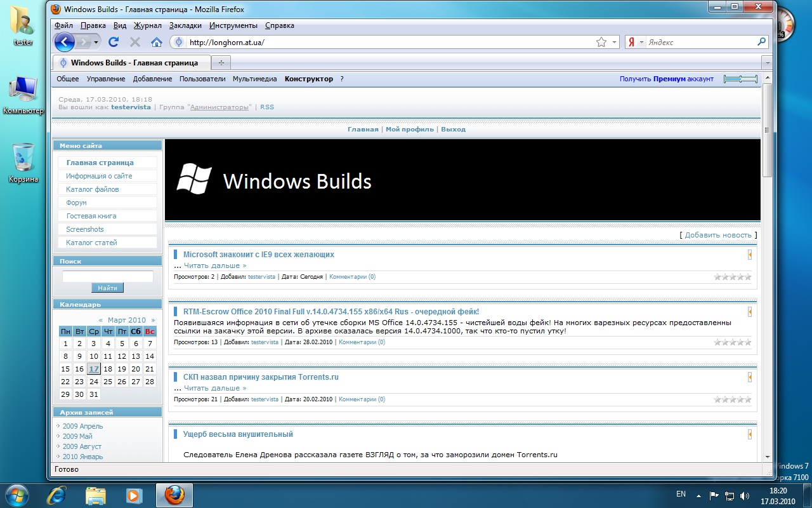Open the address bar URL history dropdown
The width and height of the screenshot is (812, 508).
tap(614, 42)
